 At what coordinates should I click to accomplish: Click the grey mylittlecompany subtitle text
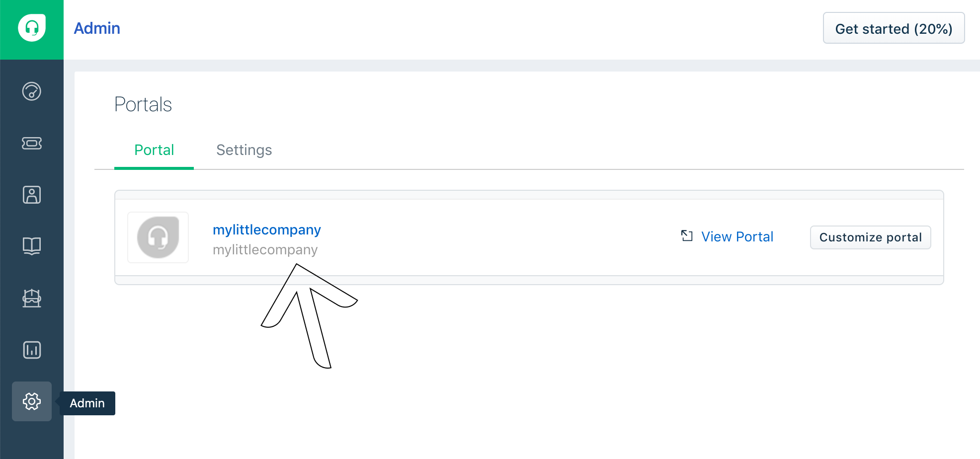coord(265,250)
